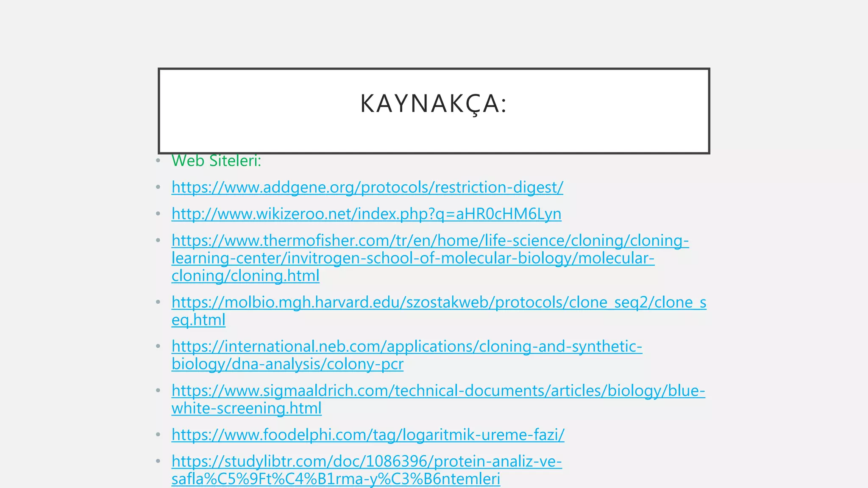Image resolution: width=868 pixels, height=488 pixels.
Task: Click the bullet beside the studylibtr link
Action: 158,461
